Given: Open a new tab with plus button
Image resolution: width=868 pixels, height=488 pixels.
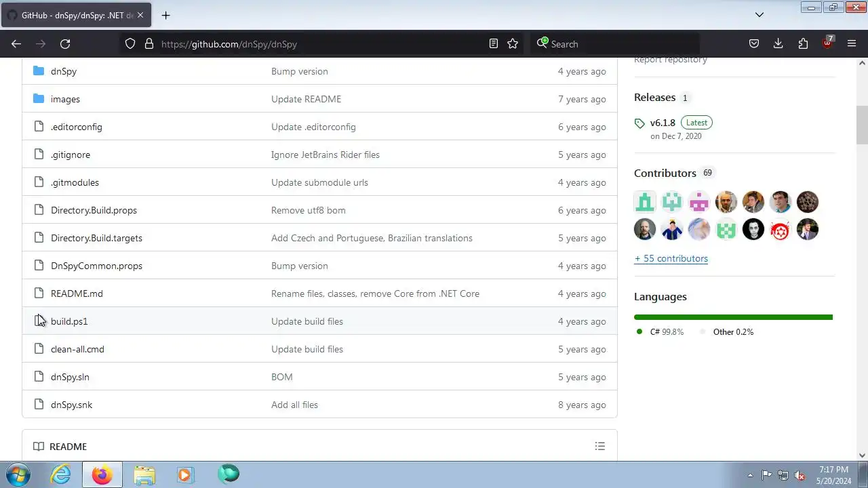Looking at the screenshot, I should pos(165,15).
